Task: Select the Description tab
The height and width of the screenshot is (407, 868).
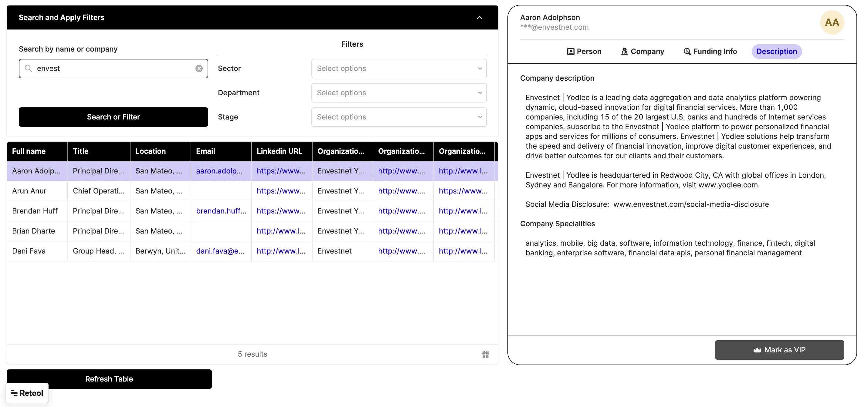Action: coord(777,52)
